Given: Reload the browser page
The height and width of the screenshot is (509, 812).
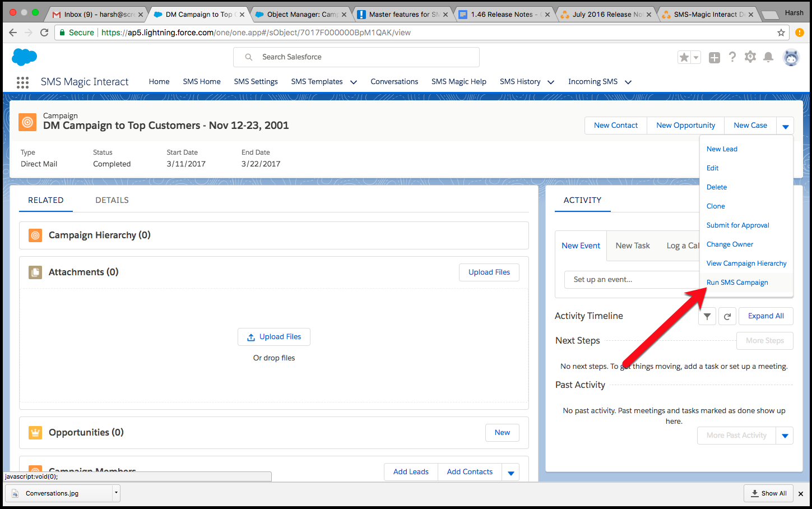Looking at the screenshot, I should 44,33.
